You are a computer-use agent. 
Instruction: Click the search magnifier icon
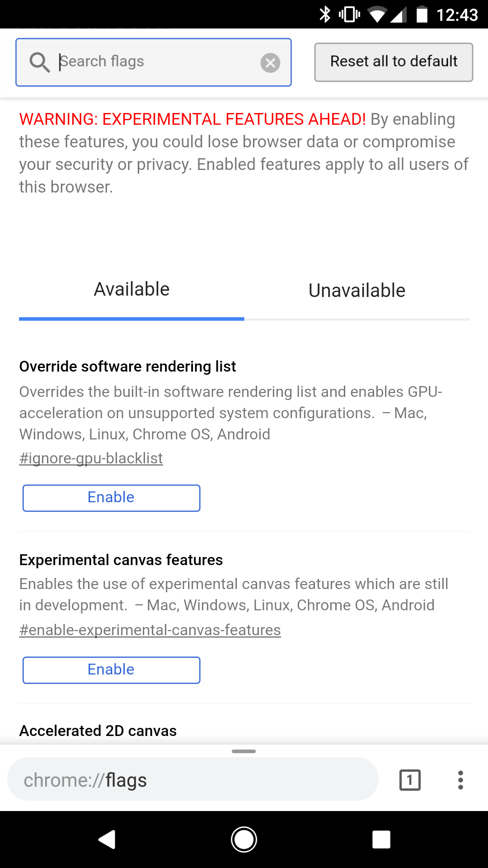(39, 62)
